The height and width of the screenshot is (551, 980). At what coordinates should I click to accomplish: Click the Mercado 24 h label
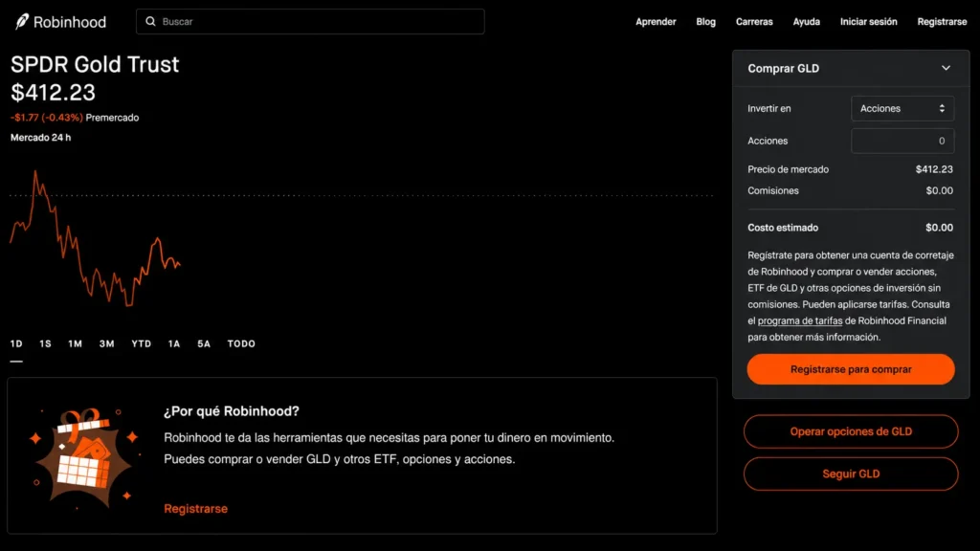(x=40, y=138)
